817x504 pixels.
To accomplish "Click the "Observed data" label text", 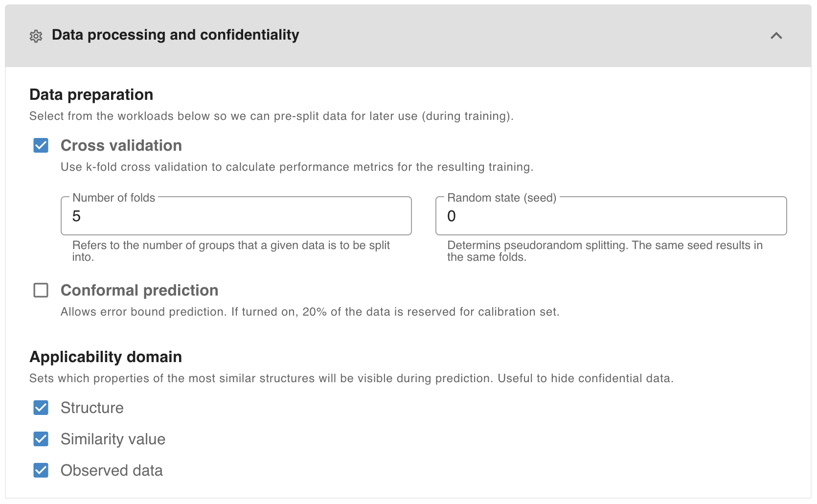I will (112, 470).
